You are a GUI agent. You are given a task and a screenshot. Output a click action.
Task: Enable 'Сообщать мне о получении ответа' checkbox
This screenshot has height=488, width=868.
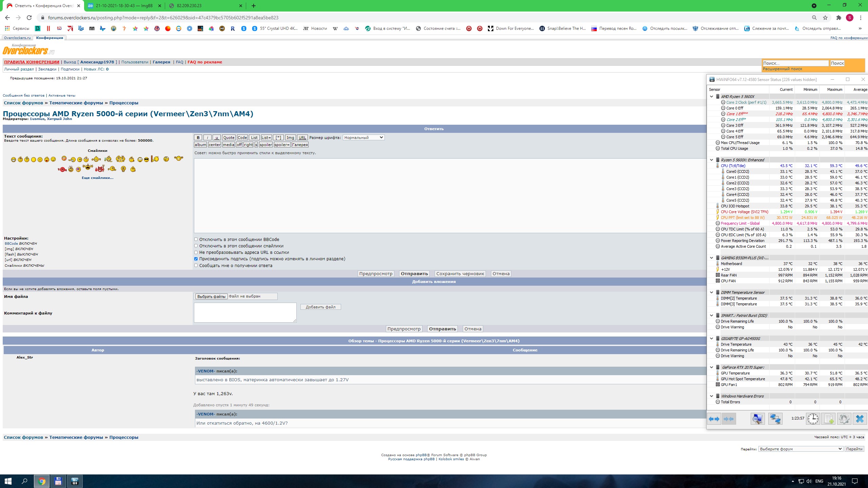196,265
